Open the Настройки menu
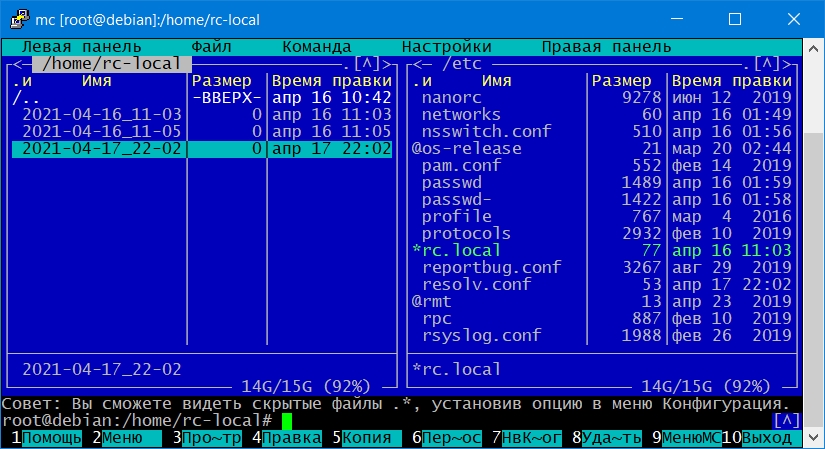 pyautogui.click(x=446, y=47)
